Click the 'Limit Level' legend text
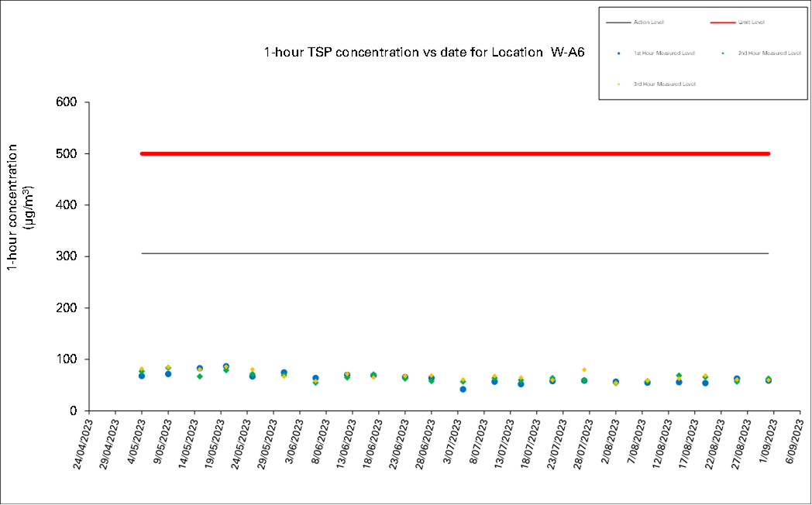This screenshot has width=812, height=505. (x=750, y=22)
